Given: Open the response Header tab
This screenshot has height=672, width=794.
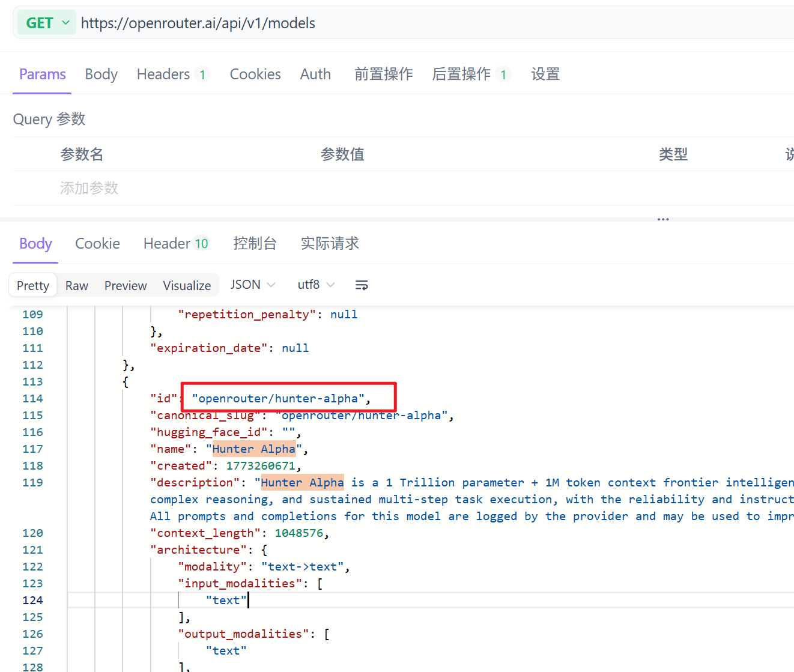Looking at the screenshot, I should coord(176,244).
